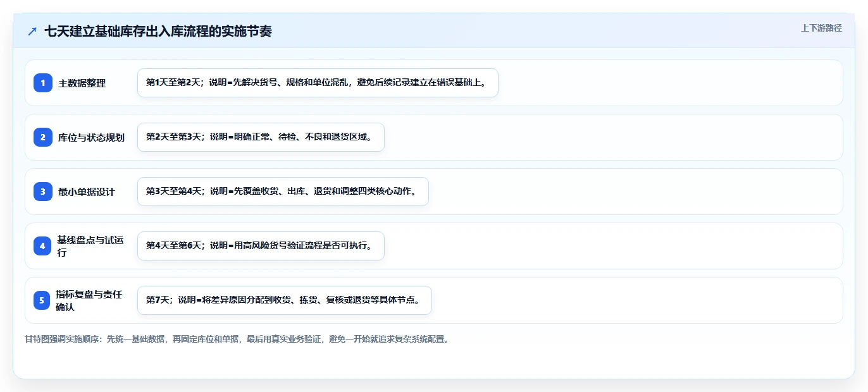Open the 第1天至第2天 description box
The width and height of the screenshot is (868, 392).
[x=318, y=83]
